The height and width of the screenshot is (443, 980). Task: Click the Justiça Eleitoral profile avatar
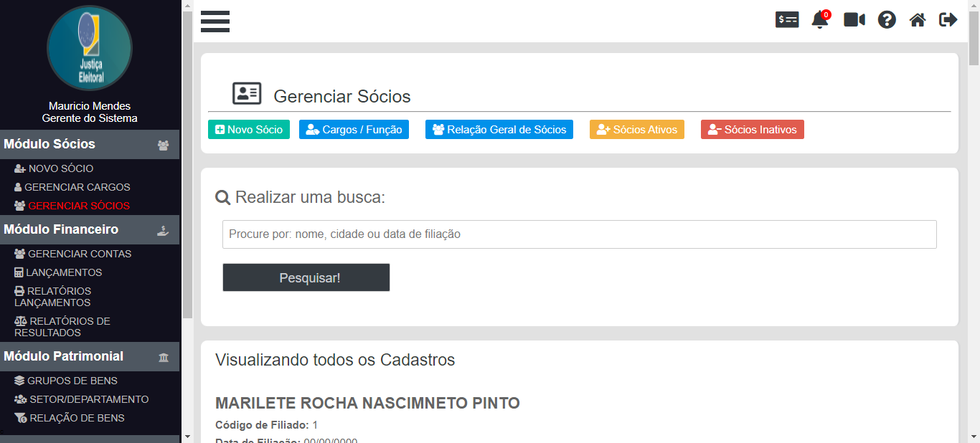pos(90,49)
